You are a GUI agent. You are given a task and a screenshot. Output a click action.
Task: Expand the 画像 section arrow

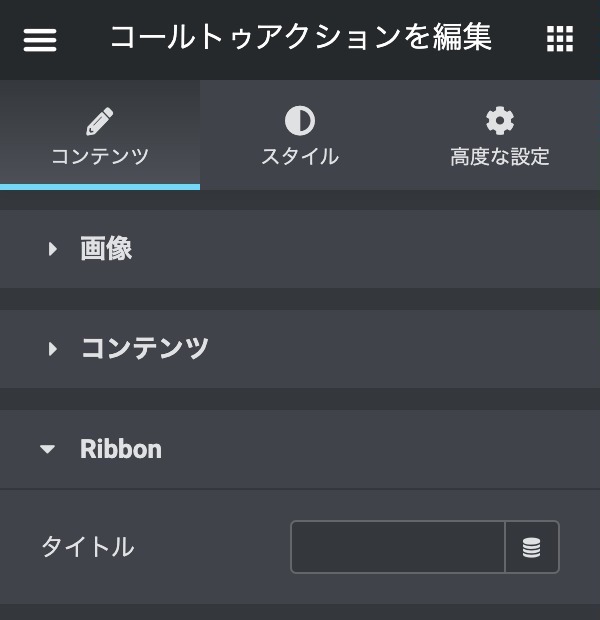point(53,249)
